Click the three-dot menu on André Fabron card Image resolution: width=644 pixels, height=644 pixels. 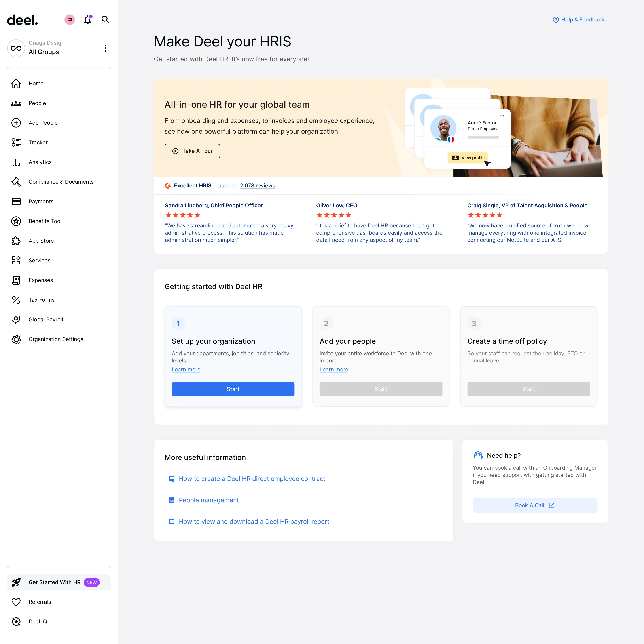(x=502, y=116)
